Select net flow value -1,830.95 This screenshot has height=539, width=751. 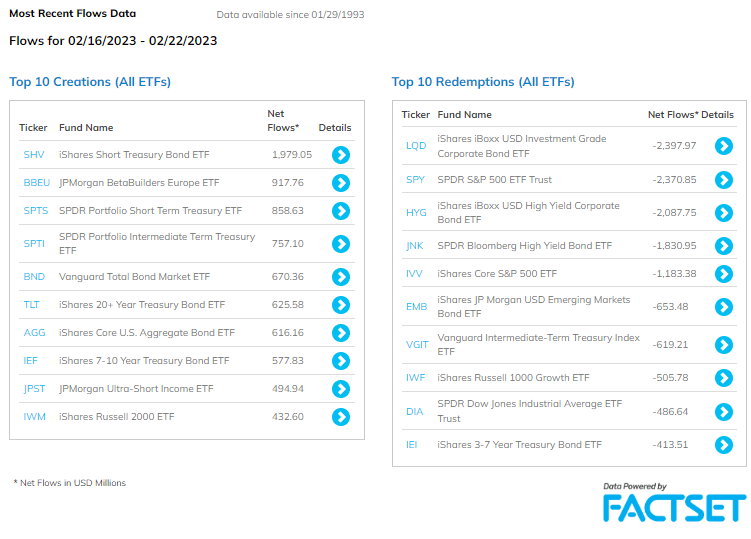pyautogui.click(x=674, y=246)
